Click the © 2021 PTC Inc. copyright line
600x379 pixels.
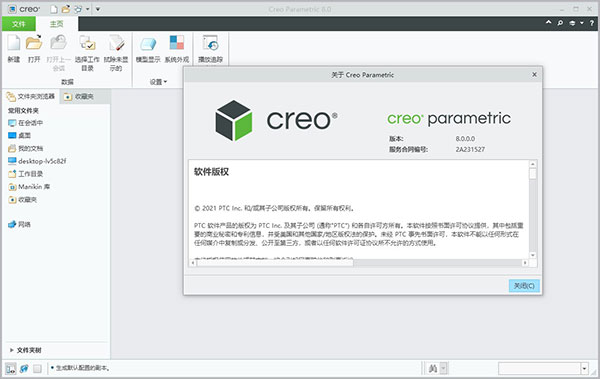coord(274,208)
